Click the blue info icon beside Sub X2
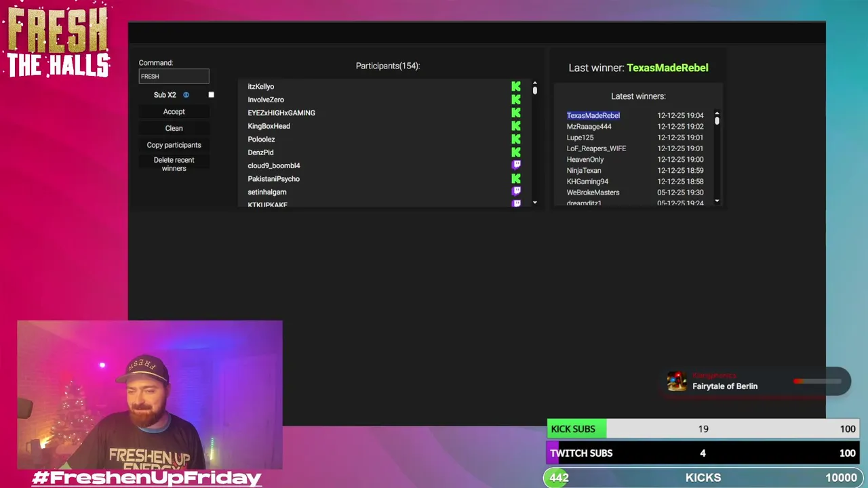 (x=186, y=95)
